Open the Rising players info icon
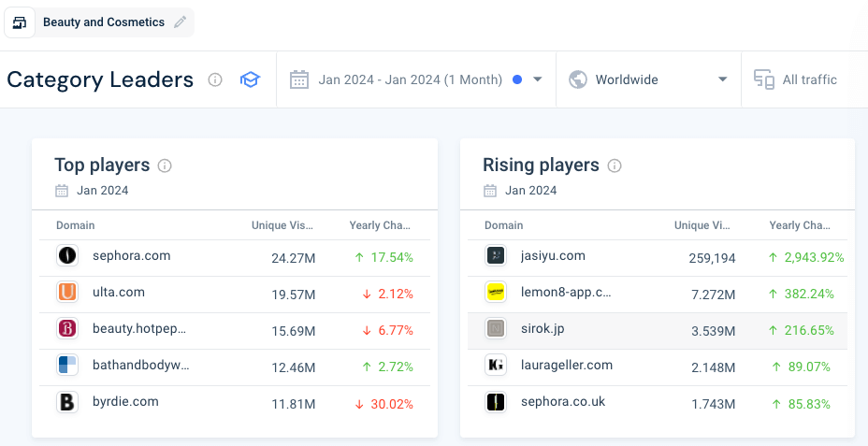This screenshot has width=868, height=446. point(615,165)
